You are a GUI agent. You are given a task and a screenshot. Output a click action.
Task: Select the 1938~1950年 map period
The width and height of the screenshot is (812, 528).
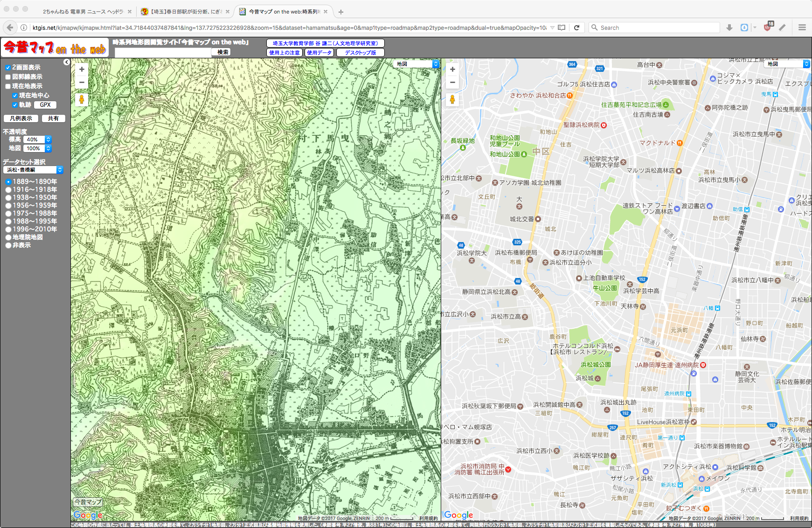click(8, 198)
